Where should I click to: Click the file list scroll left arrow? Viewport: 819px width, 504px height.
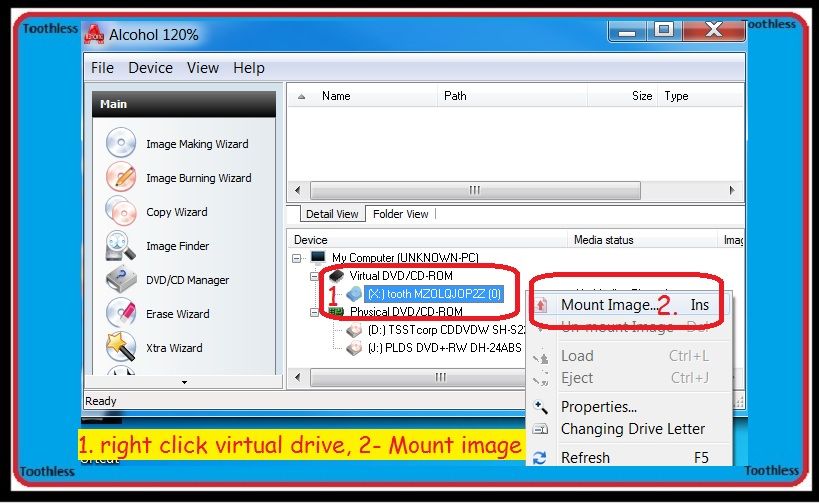(x=298, y=190)
